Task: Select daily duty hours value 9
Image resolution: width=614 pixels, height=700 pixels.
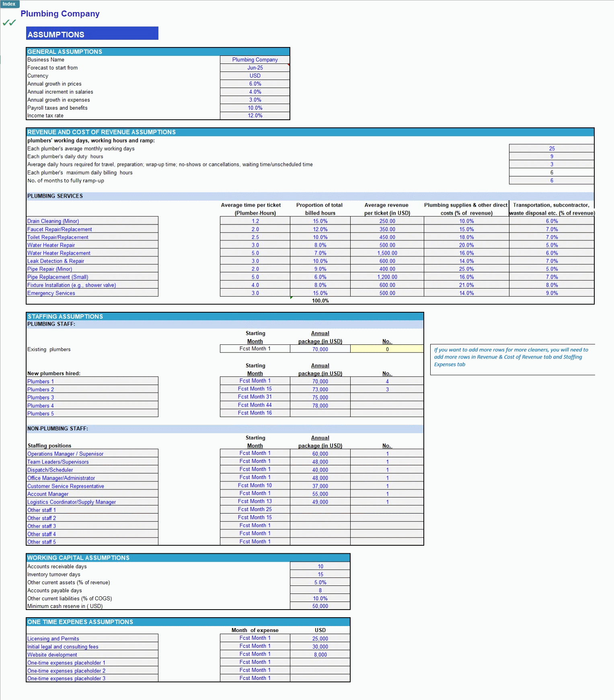Action: (x=552, y=156)
